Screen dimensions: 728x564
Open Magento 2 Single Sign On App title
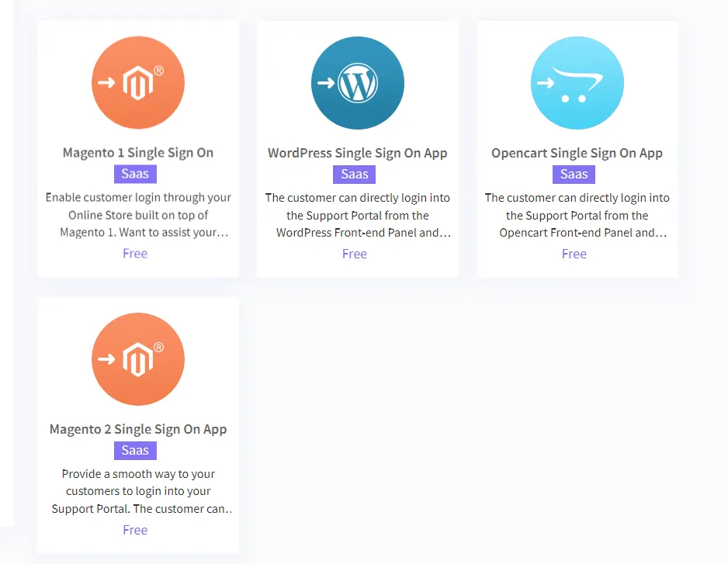[138, 429]
